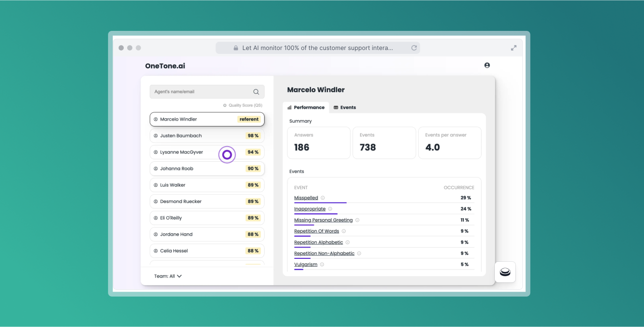Screen dimensions: 644x327
Task: Open the Misspelled event link
Action: click(306, 197)
